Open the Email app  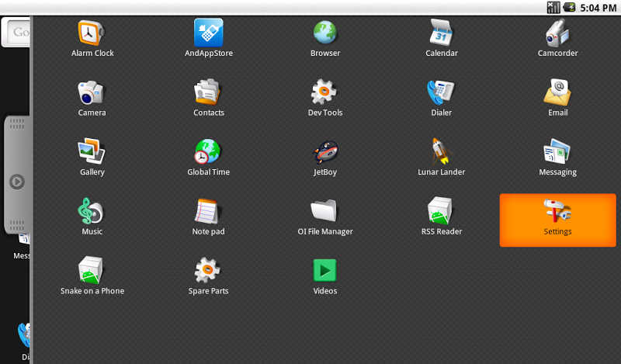557,98
